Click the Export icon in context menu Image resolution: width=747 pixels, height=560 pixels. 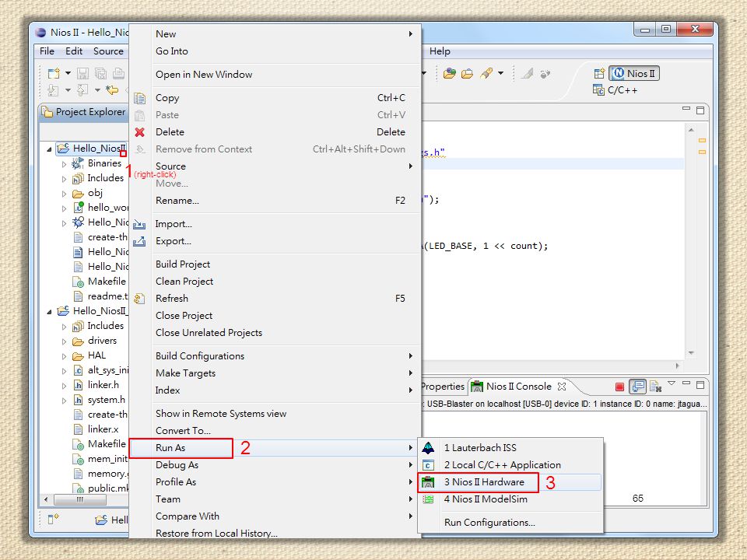coord(139,241)
